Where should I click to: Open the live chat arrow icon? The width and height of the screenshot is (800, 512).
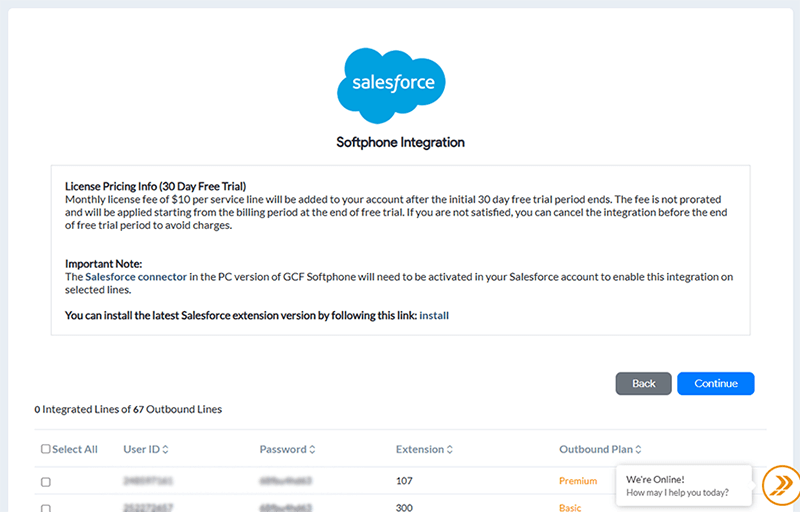click(x=782, y=484)
